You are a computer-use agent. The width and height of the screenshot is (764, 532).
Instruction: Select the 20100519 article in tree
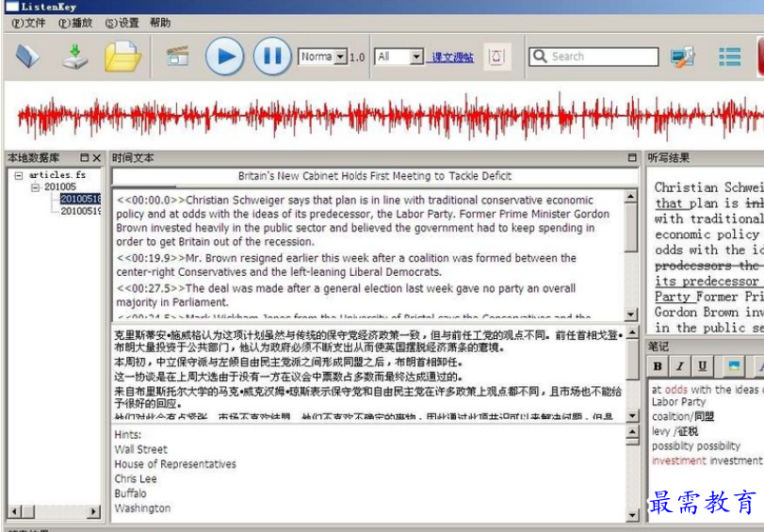pos(80,211)
